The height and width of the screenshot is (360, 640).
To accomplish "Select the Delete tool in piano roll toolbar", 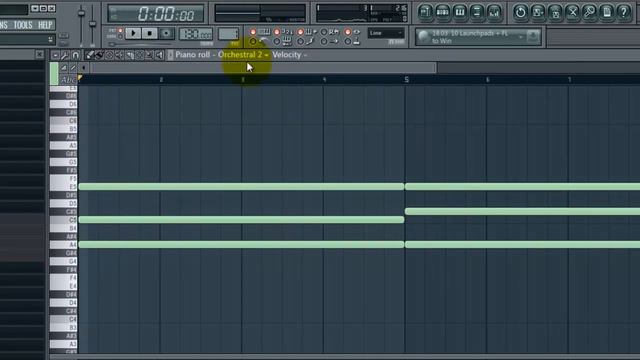I will click(109, 55).
